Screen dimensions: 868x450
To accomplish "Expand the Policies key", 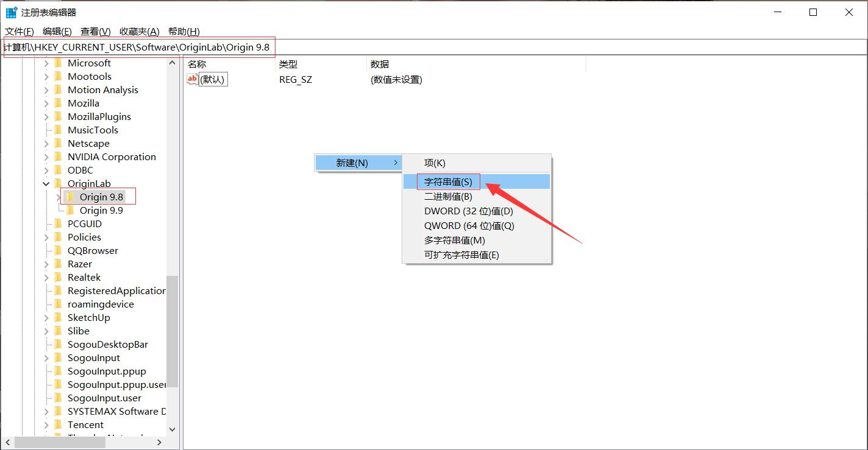I will pyautogui.click(x=46, y=237).
